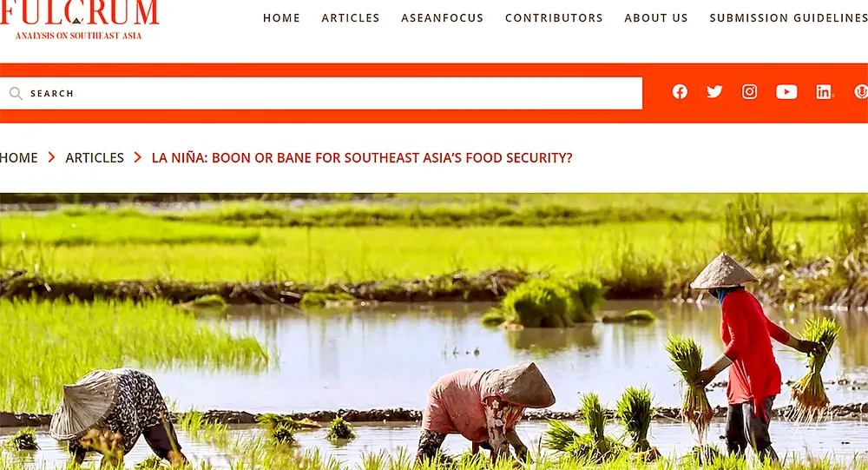Screen dimensions: 868x470
Task: Open the Home menu item
Action: [281, 17]
